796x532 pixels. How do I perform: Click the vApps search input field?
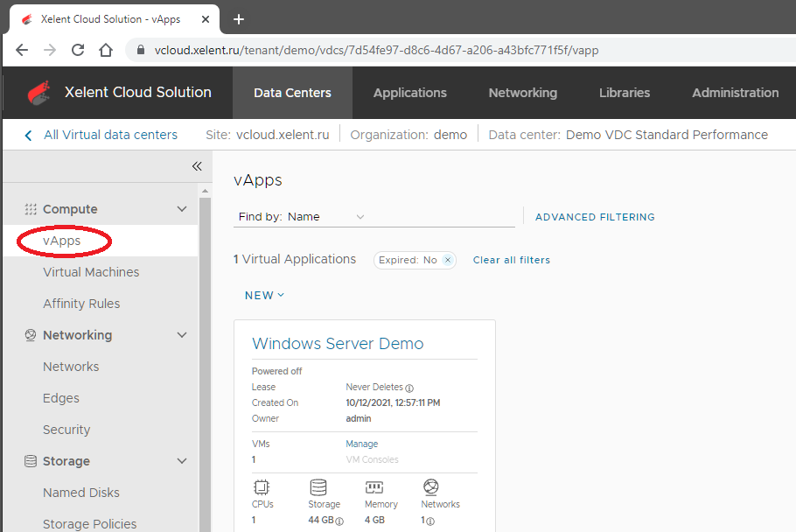click(x=442, y=217)
